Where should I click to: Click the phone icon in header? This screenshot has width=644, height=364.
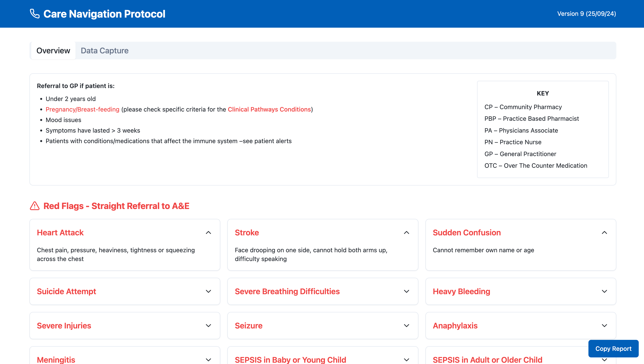(34, 14)
